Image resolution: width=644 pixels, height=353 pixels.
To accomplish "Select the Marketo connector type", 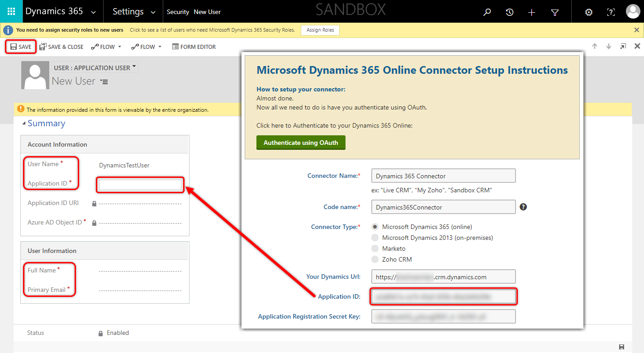I will pyautogui.click(x=375, y=248).
